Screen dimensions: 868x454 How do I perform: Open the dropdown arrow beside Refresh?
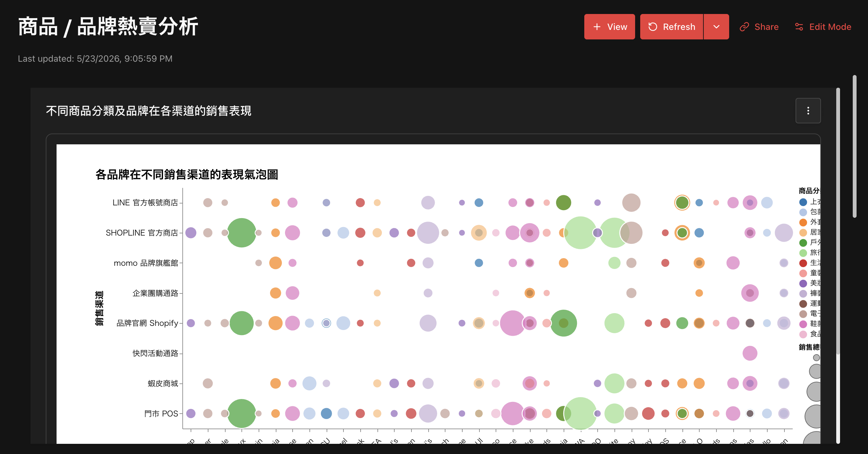tap(716, 27)
